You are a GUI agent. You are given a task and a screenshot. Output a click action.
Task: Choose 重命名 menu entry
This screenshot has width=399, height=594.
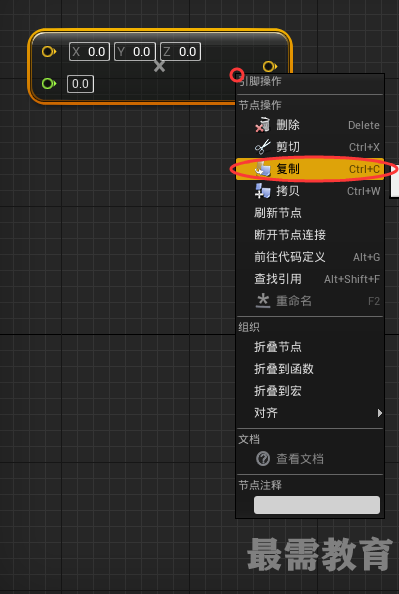point(310,301)
